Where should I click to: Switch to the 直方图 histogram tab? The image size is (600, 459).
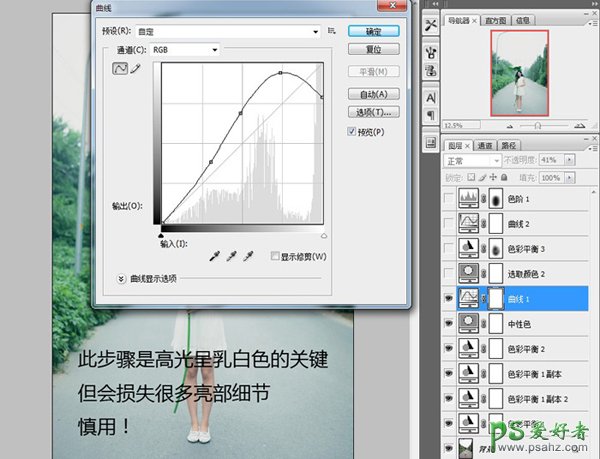click(x=497, y=19)
